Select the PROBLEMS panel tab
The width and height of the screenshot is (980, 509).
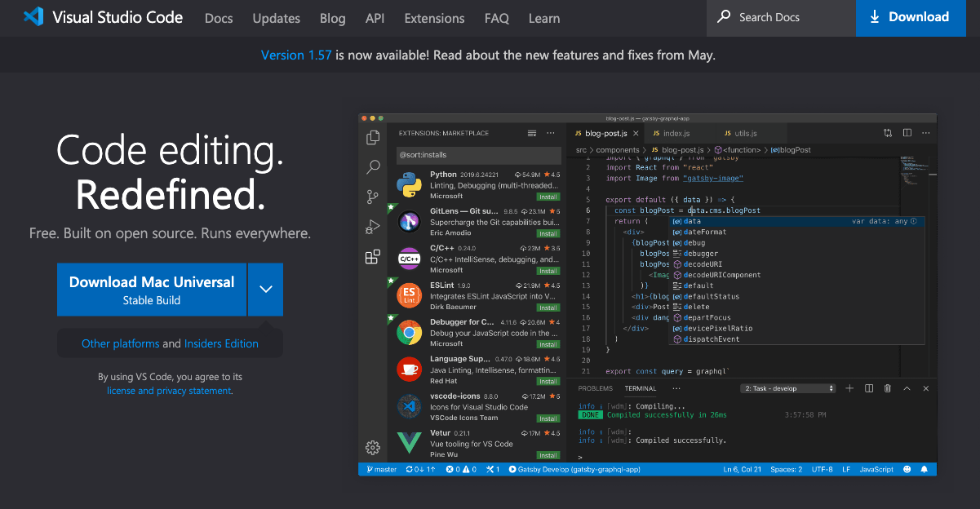pos(595,388)
